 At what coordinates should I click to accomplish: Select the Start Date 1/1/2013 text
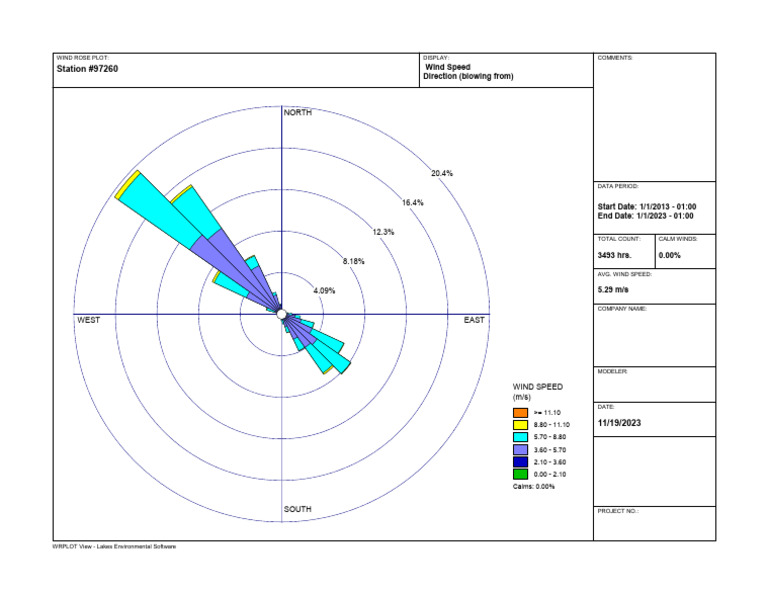tap(647, 207)
